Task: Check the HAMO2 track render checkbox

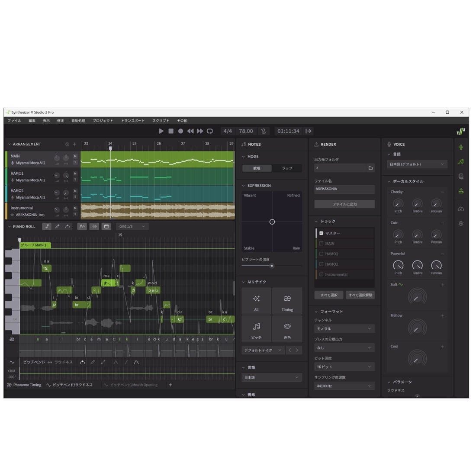Action: 321,264
